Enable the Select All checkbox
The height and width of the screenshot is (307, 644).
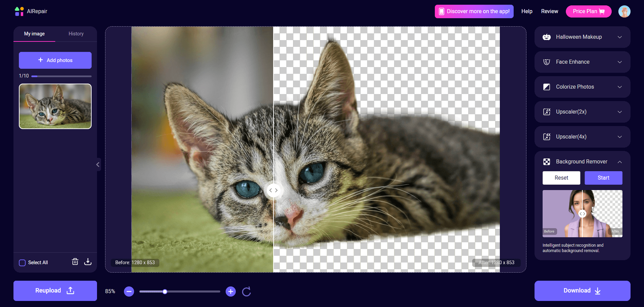(x=22, y=263)
